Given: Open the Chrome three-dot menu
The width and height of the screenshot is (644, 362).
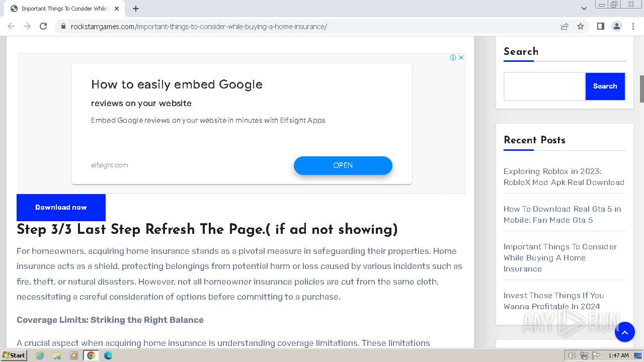Looking at the screenshot, I should tap(633, 26).
